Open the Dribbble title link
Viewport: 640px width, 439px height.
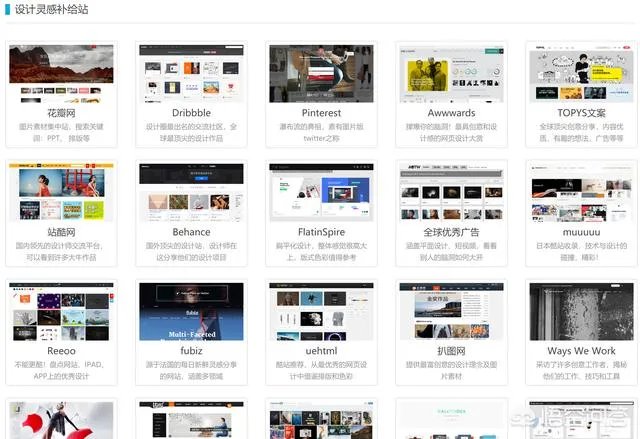(191, 113)
